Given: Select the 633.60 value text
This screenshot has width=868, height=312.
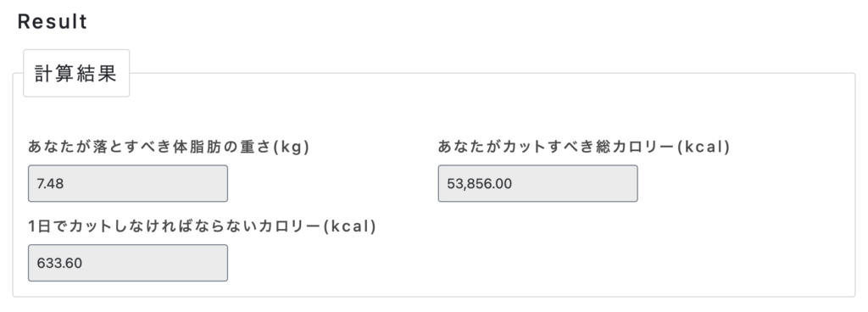Looking at the screenshot, I should 59,264.
